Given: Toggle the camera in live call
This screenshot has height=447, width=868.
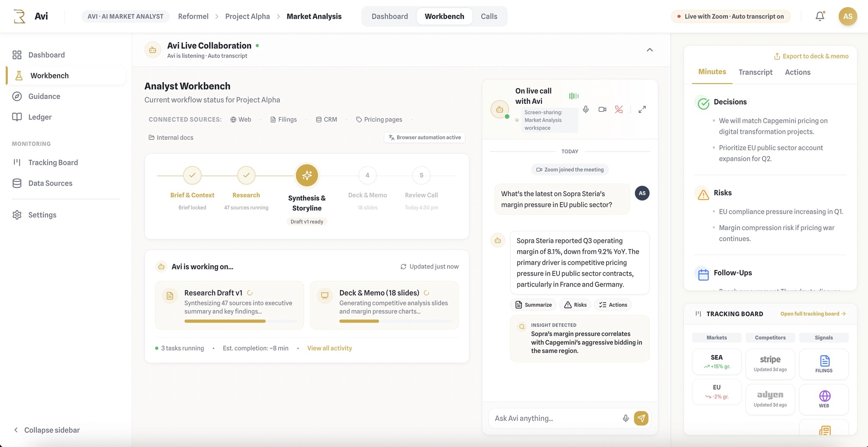Looking at the screenshot, I should (602, 109).
